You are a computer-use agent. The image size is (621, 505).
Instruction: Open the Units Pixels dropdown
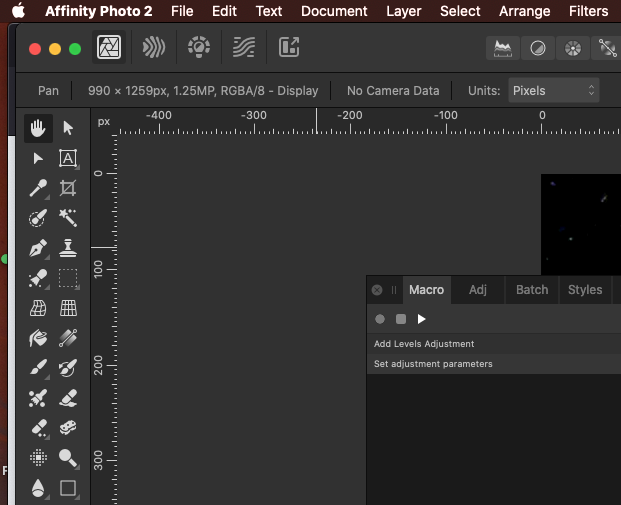[554, 91]
